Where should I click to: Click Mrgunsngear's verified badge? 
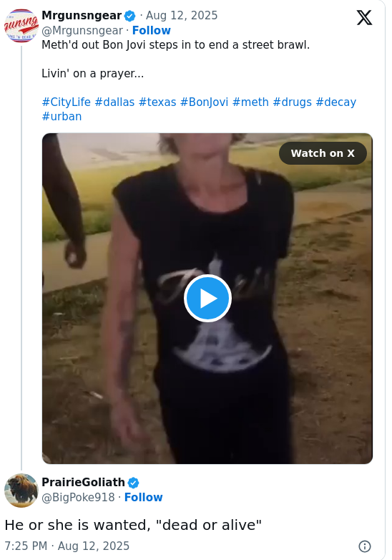pos(130,16)
